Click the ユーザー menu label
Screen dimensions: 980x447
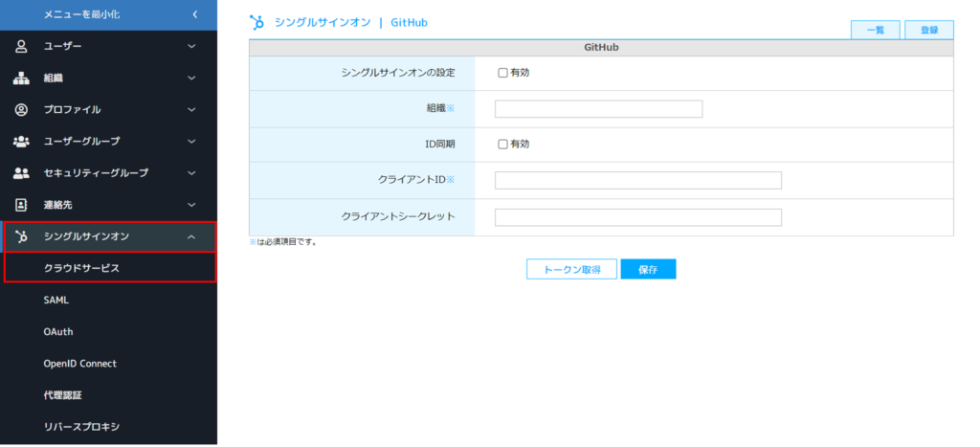[62, 46]
